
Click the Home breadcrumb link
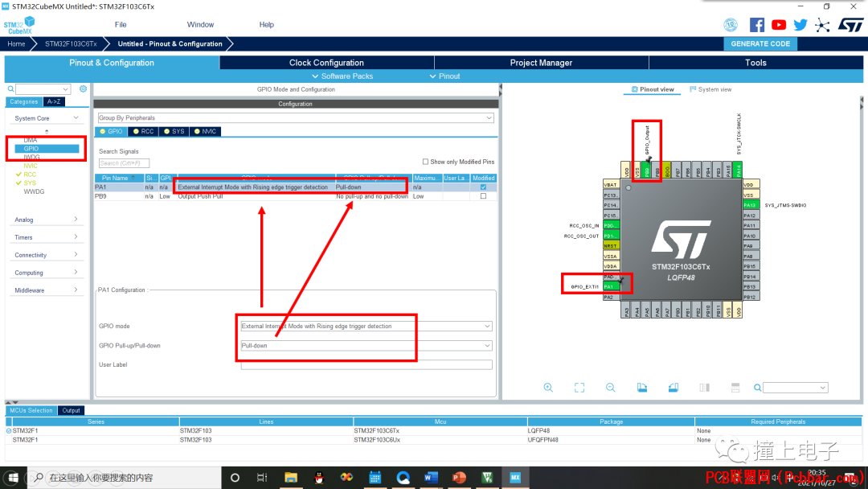(x=16, y=43)
